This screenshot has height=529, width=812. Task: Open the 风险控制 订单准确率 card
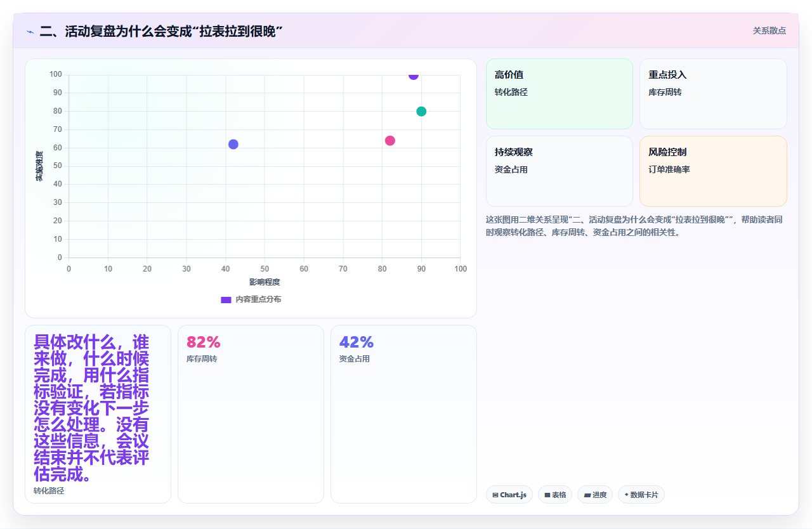click(713, 171)
